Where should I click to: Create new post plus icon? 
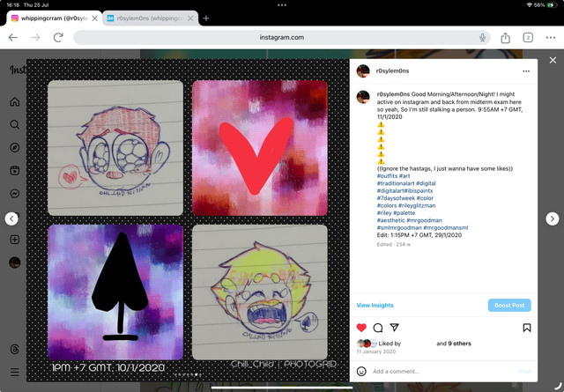click(x=15, y=240)
